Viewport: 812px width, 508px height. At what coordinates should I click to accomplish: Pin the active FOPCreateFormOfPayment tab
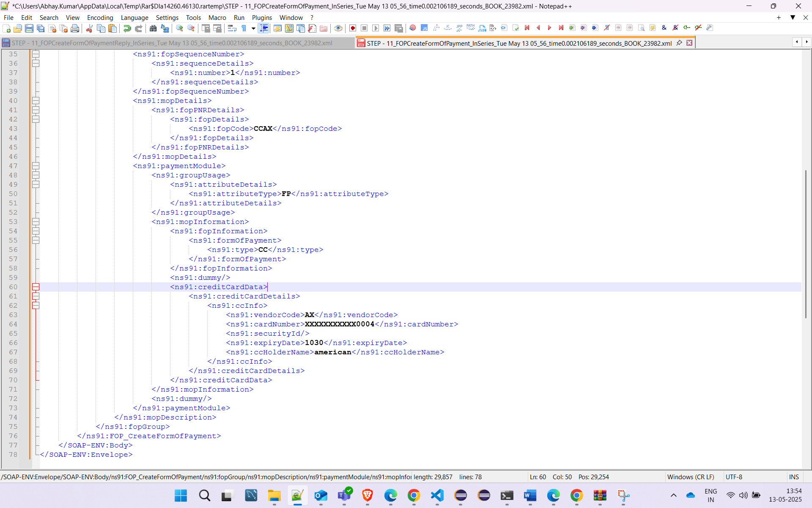pyautogui.click(x=679, y=43)
